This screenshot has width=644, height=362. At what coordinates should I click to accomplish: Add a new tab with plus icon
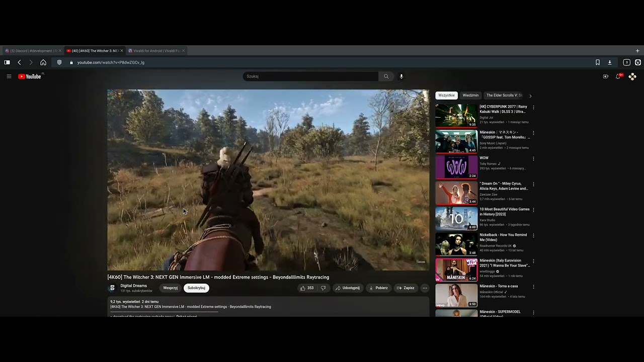[x=637, y=51]
